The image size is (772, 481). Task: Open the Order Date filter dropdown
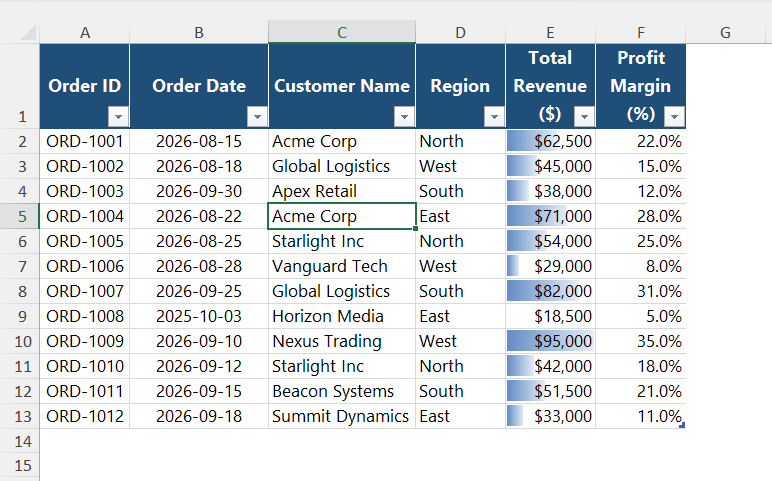tap(257, 117)
